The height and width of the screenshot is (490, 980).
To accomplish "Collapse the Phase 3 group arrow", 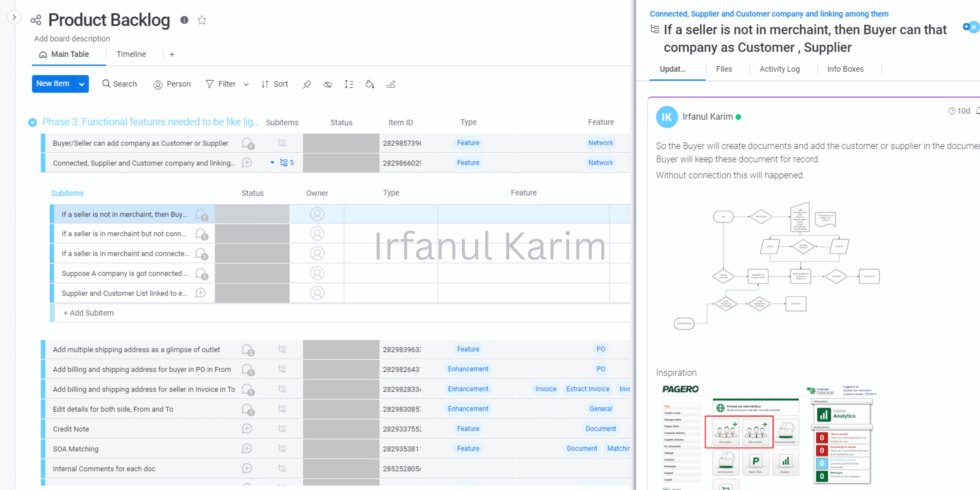I will coord(33,122).
